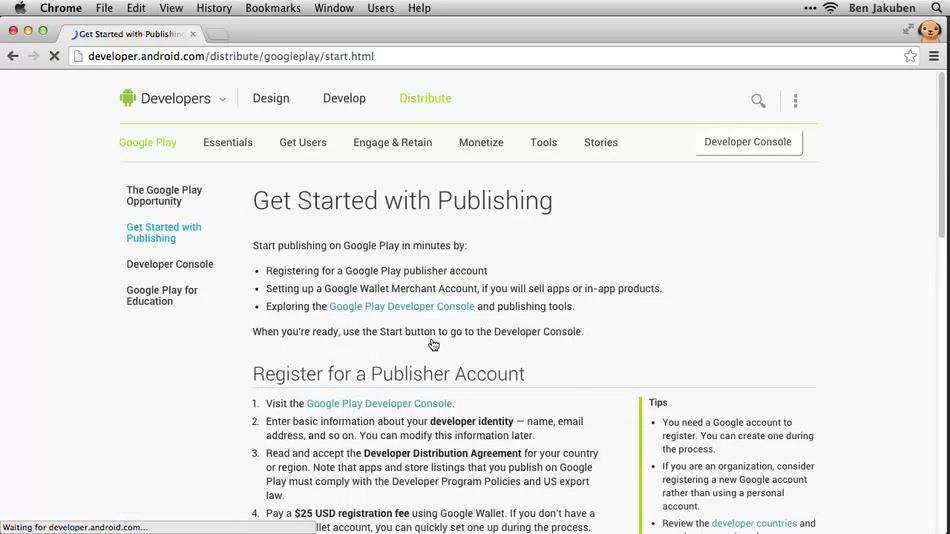950x534 pixels.
Task: Click the dog profile avatar icon
Action: tap(929, 30)
